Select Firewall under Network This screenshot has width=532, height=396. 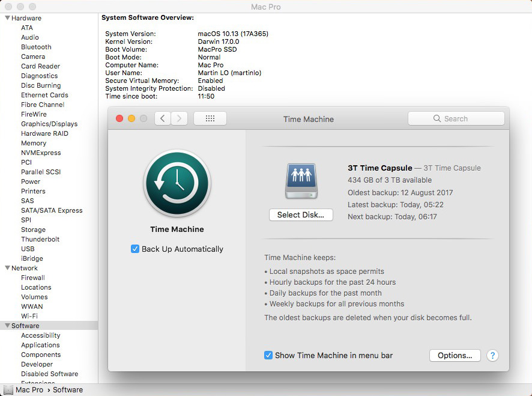pyautogui.click(x=32, y=278)
